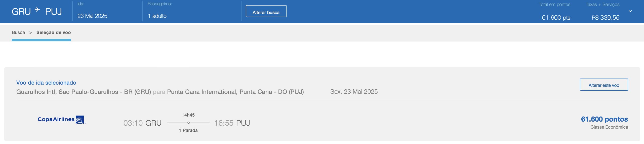This screenshot has height=144, width=644.
Task: Go back to Busca breadcrumb
Action: [18, 32]
